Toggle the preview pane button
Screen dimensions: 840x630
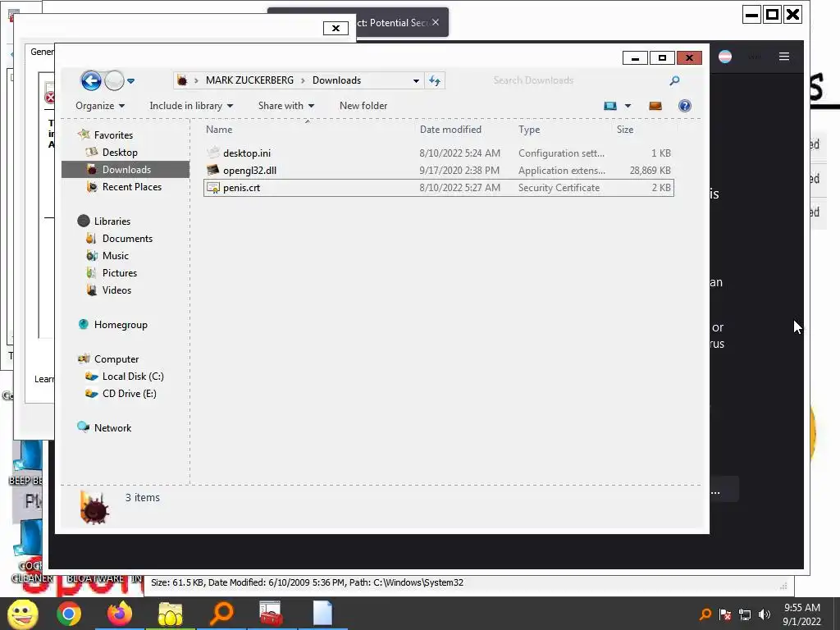[655, 106]
